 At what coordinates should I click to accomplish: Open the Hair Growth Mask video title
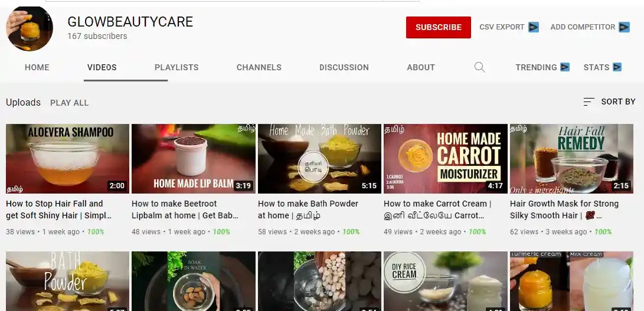tap(564, 209)
